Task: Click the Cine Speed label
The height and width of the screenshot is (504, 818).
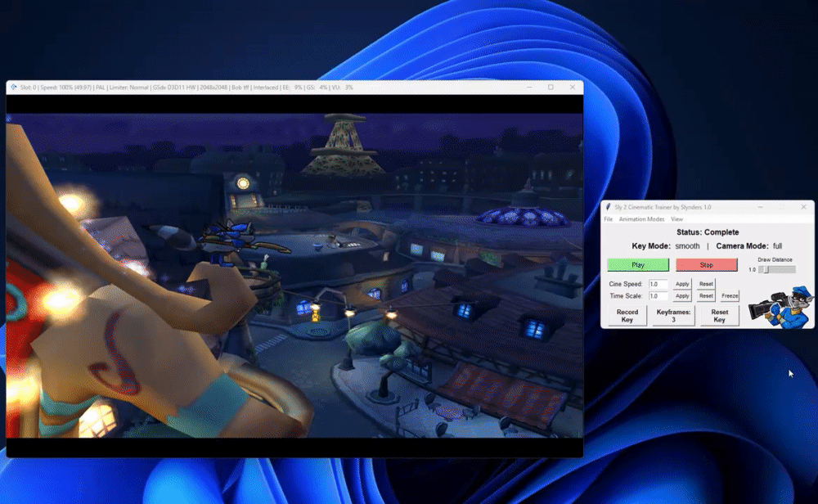Action: click(625, 284)
